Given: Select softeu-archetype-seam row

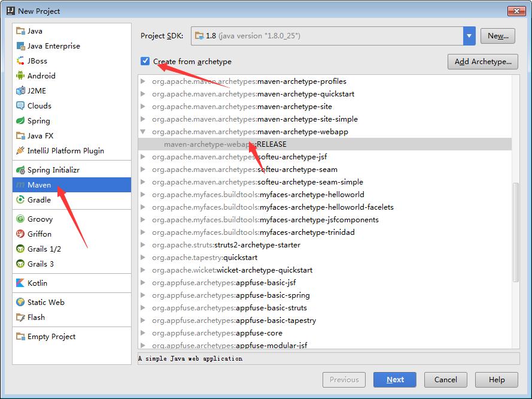Looking at the screenshot, I should 325,169.
